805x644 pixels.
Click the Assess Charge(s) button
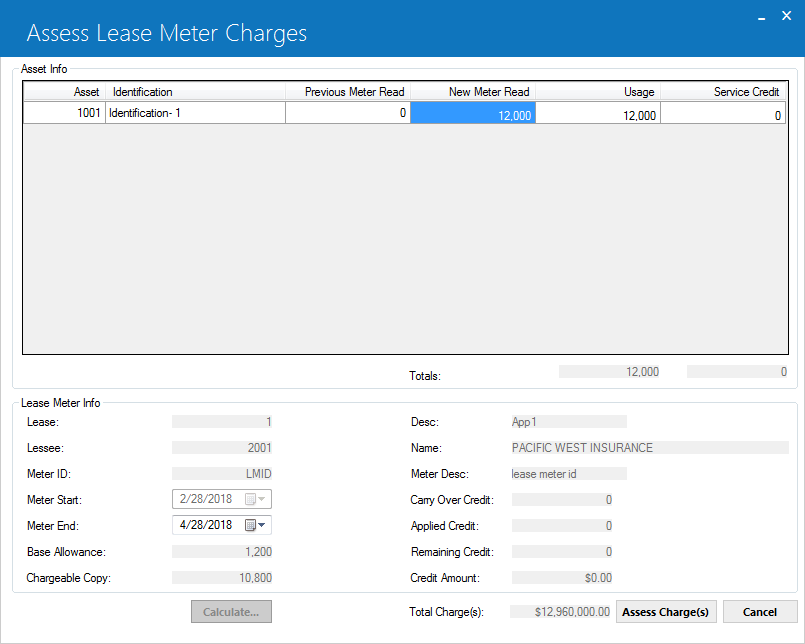(x=666, y=612)
